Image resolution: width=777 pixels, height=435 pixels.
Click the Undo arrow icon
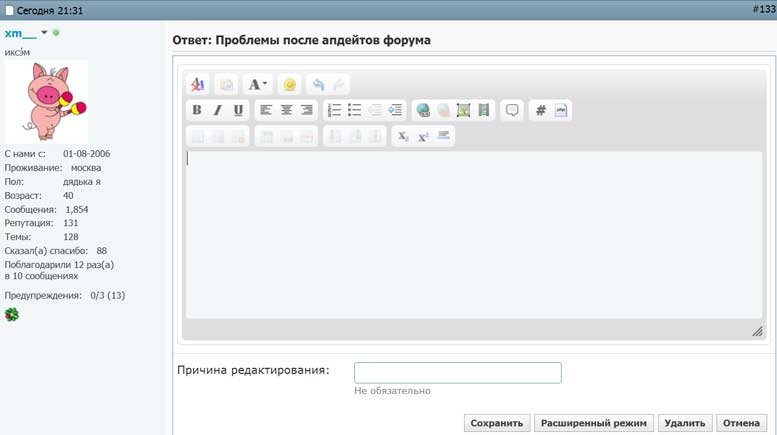[318, 85]
